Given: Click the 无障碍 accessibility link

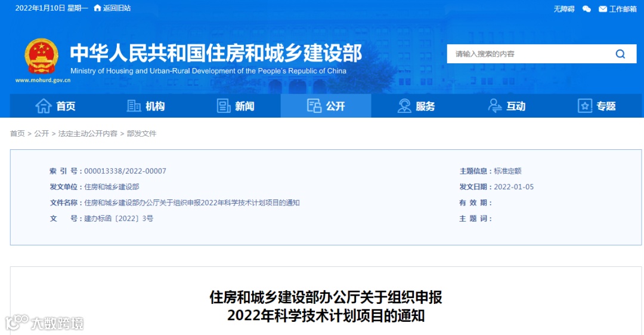Looking at the screenshot, I should pos(564,8).
